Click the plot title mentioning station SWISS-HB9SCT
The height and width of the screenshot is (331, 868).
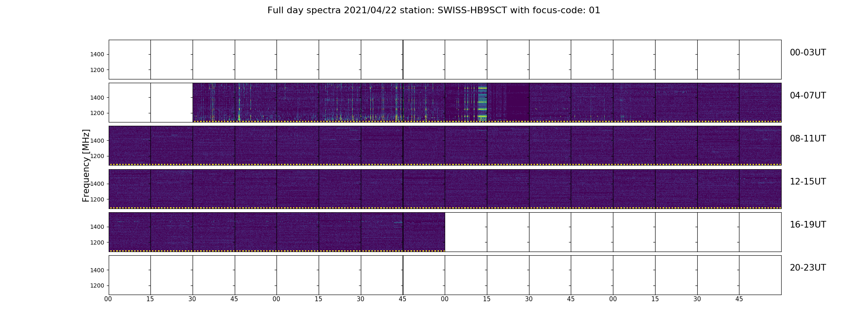pos(434,10)
